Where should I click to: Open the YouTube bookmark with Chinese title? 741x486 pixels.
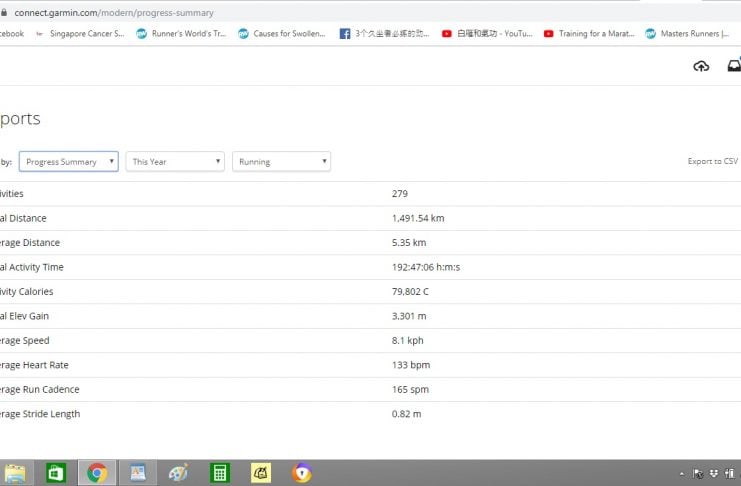pyautogui.click(x=487, y=34)
